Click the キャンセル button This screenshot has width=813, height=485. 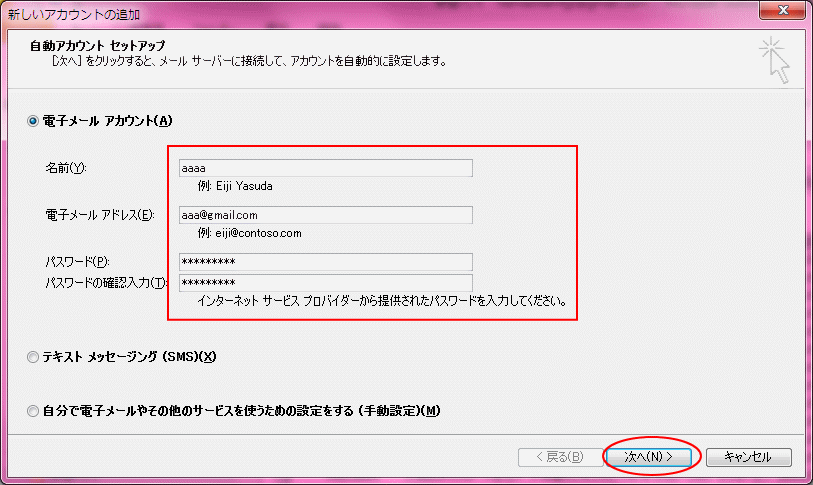(x=748, y=456)
